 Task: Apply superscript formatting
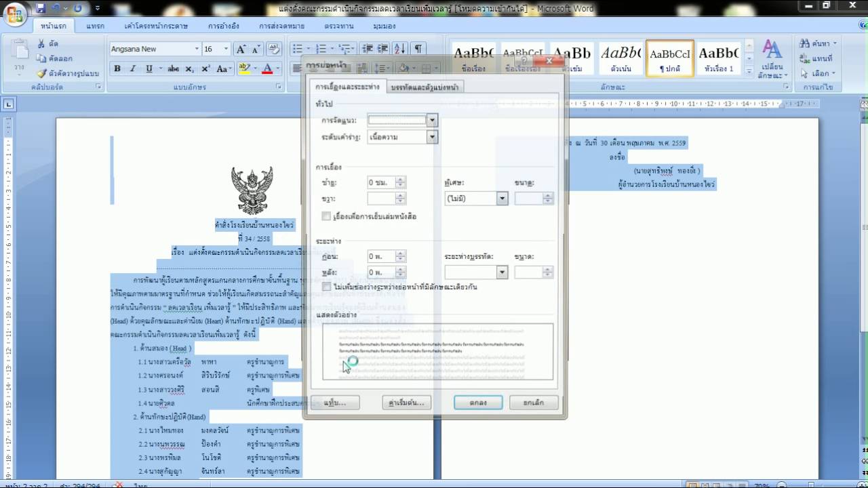tap(205, 68)
